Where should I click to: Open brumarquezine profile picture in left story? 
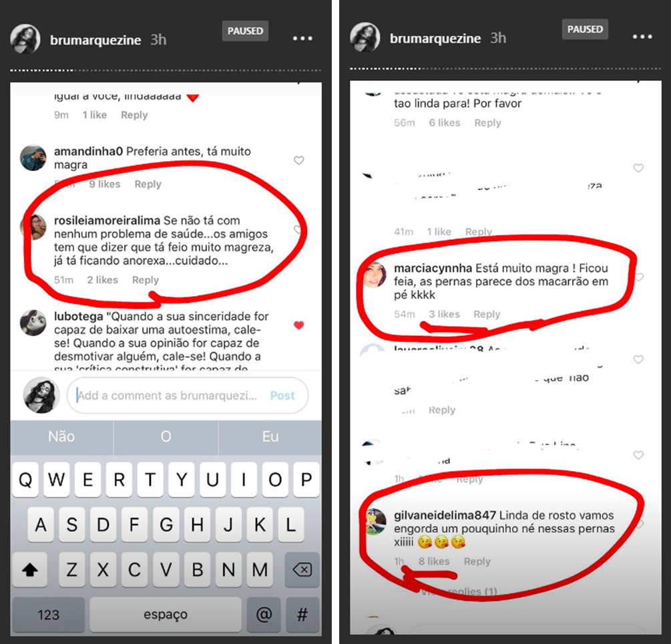click(25, 39)
